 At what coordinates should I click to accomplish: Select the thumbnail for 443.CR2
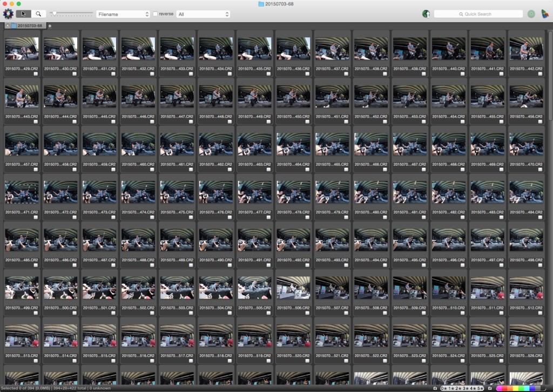[x=22, y=96]
